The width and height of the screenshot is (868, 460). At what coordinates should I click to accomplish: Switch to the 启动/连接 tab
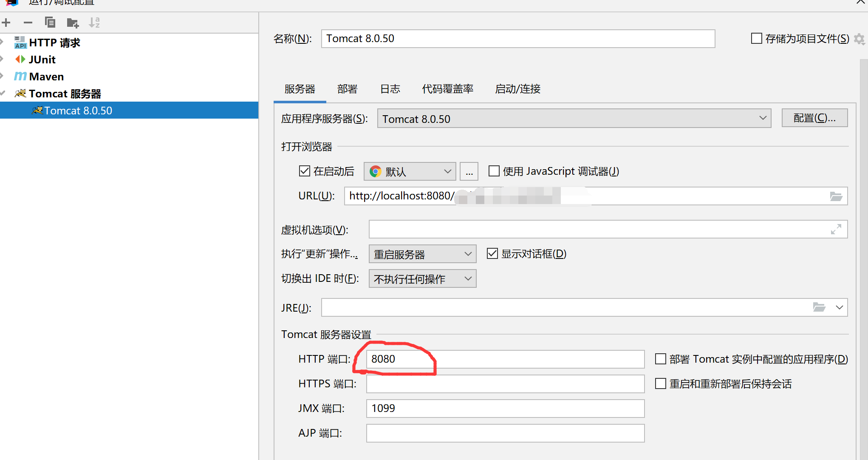(x=517, y=89)
